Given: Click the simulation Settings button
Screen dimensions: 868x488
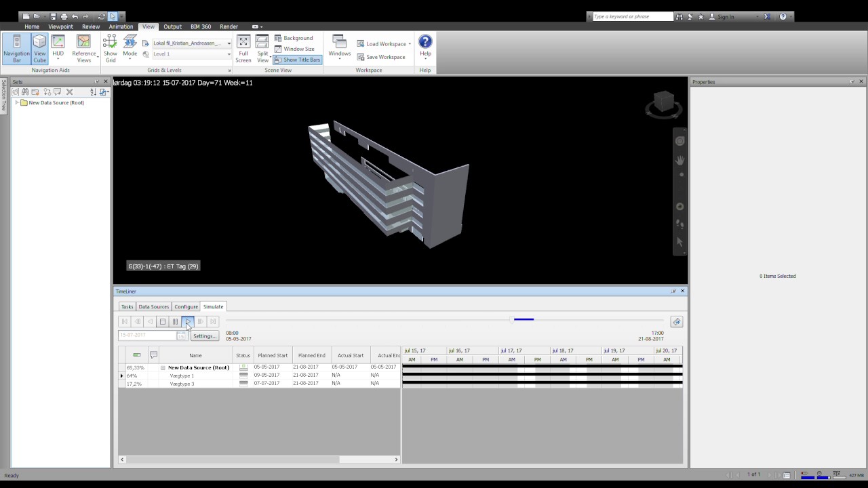Looking at the screenshot, I should pyautogui.click(x=204, y=335).
